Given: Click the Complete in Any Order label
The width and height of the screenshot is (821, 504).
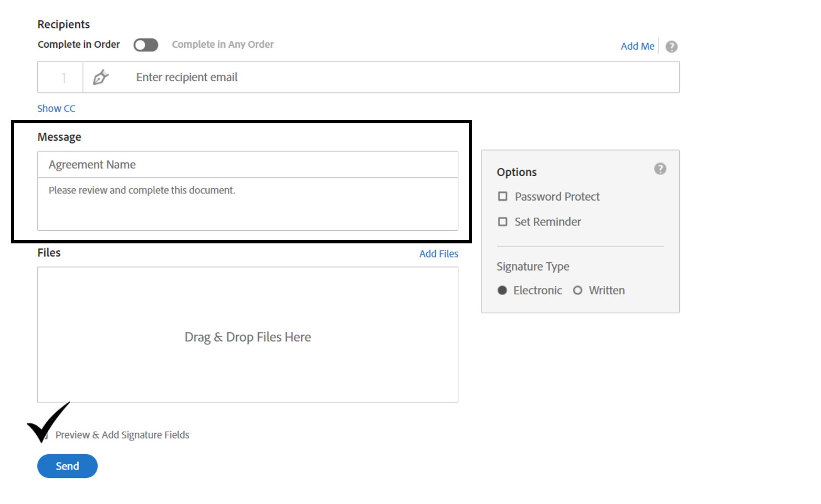Looking at the screenshot, I should point(223,45).
